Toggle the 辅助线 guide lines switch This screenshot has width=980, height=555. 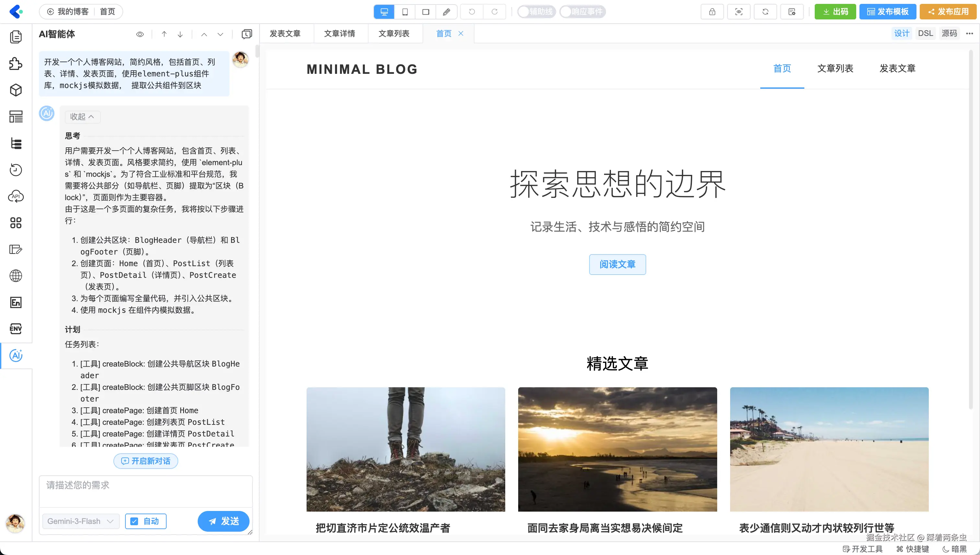[536, 12]
